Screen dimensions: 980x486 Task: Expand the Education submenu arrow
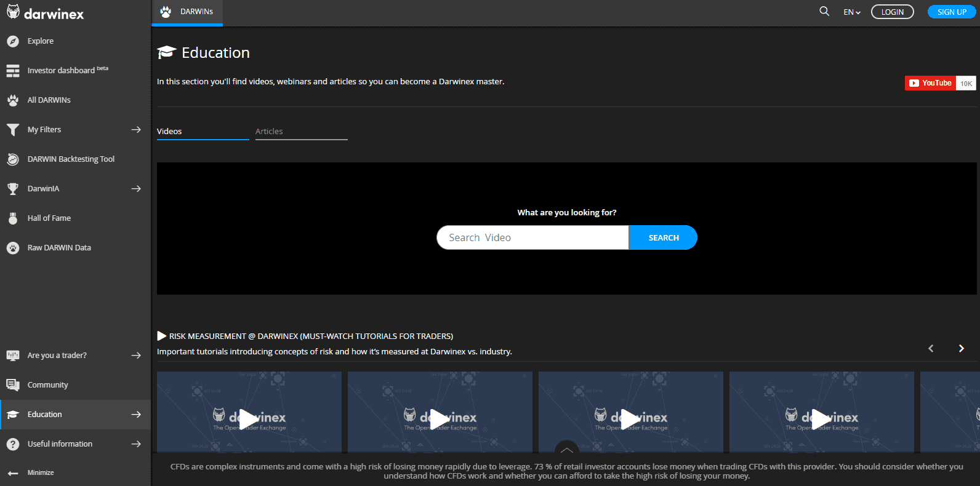click(x=136, y=415)
